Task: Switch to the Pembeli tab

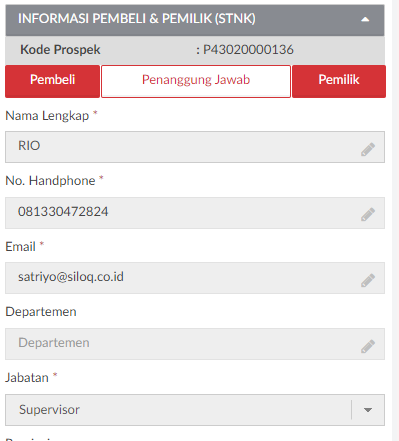Action: [53, 81]
